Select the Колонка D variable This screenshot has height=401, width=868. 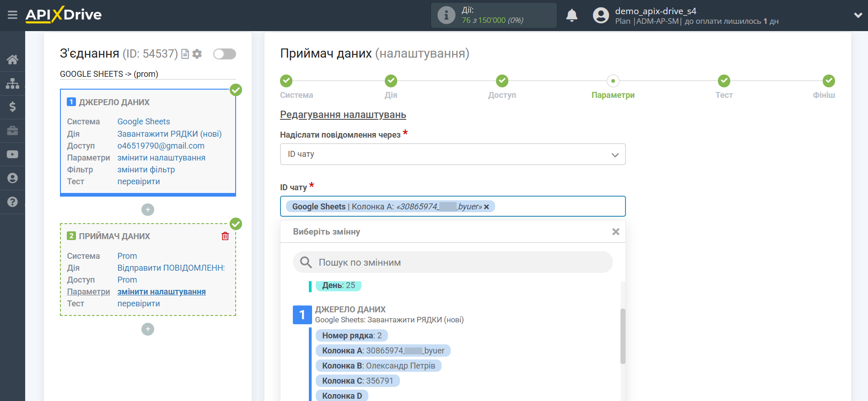tap(342, 396)
